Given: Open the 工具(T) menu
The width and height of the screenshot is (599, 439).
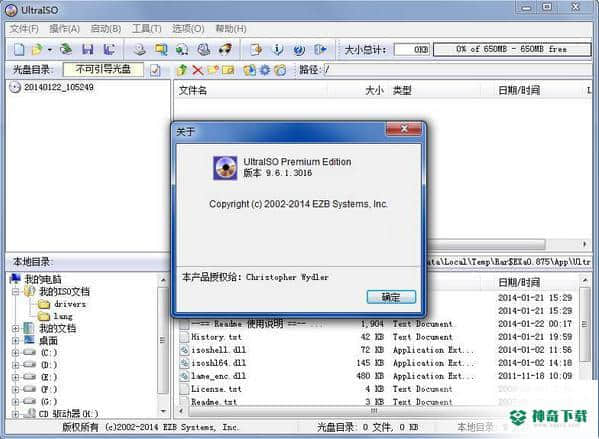Looking at the screenshot, I should 147,29.
